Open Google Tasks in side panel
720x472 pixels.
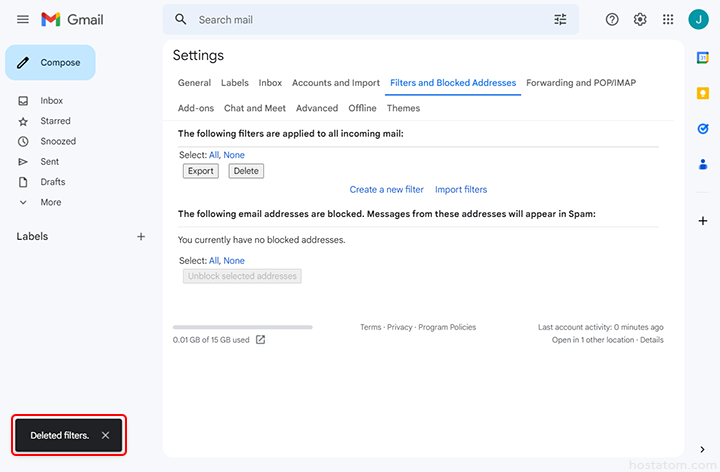click(x=703, y=128)
